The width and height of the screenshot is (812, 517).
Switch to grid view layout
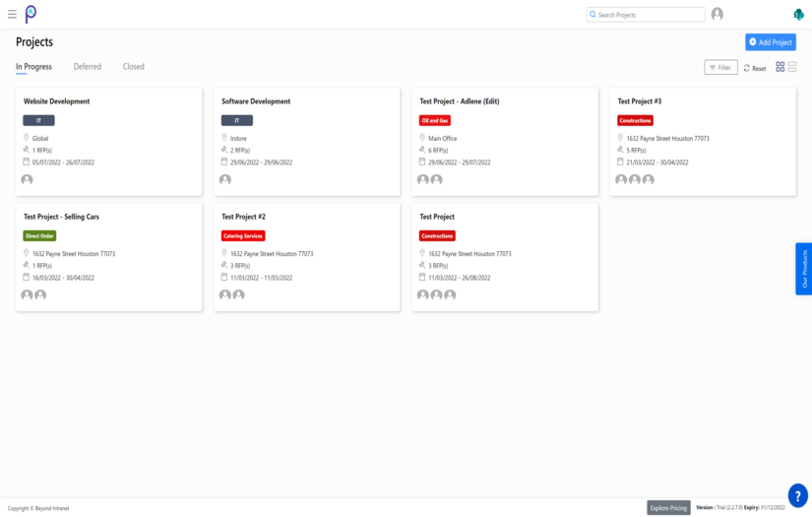[x=780, y=67]
